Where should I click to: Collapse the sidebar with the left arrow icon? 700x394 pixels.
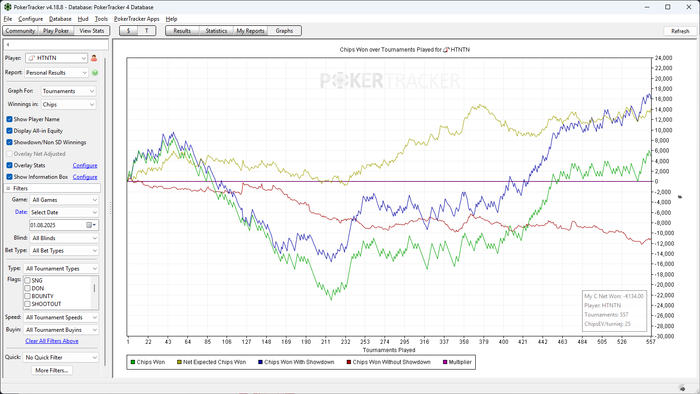[x=8, y=45]
